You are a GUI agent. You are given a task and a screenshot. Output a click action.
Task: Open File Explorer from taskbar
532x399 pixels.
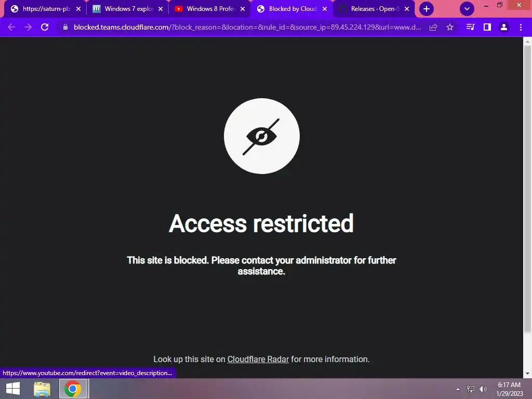pos(42,389)
